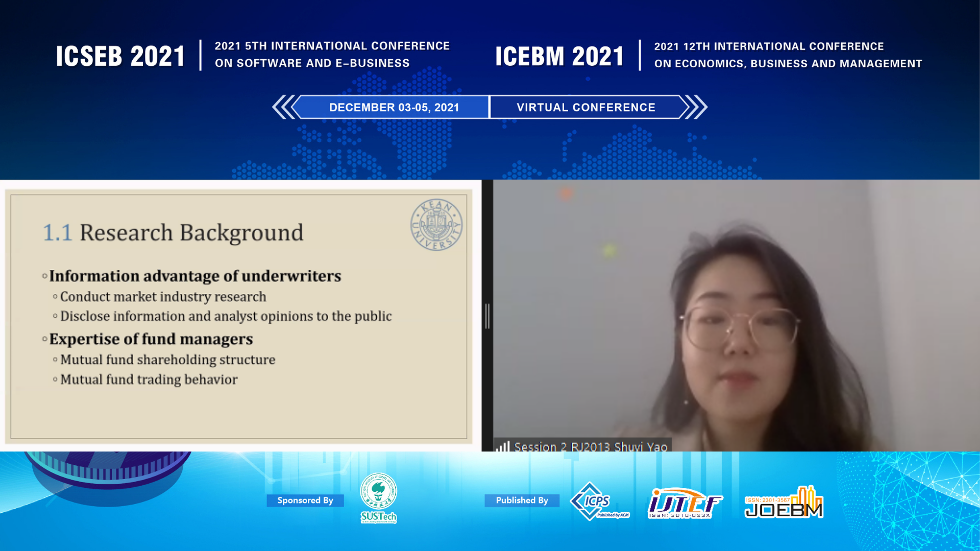Click the Published By label
The image size is (980, 551).
click(x=522, y=500)
